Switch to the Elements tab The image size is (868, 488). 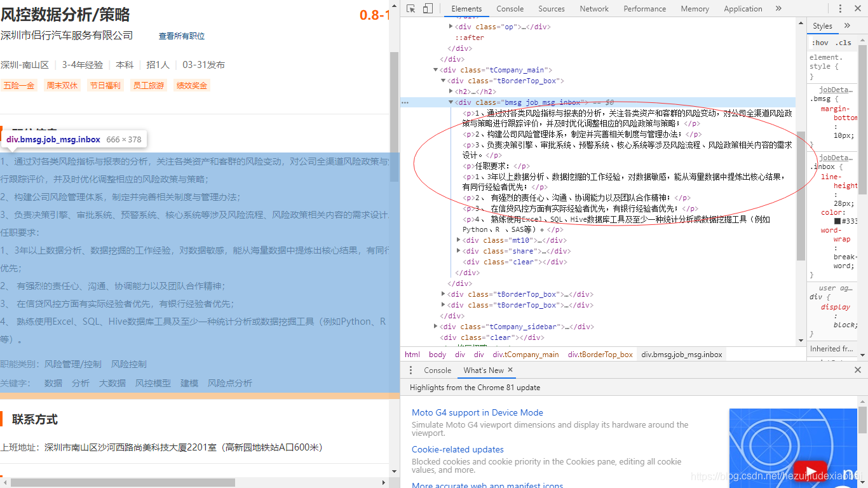[466, 8]
